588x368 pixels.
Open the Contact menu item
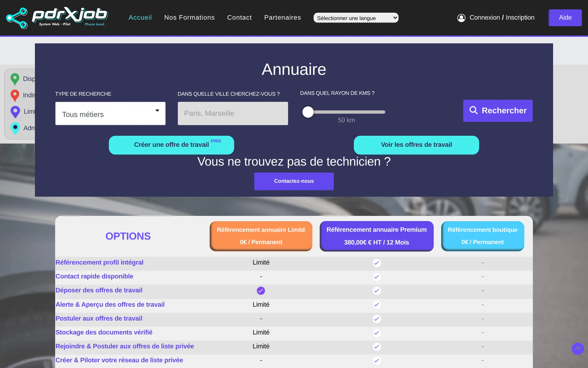click(x=239, y=17)
